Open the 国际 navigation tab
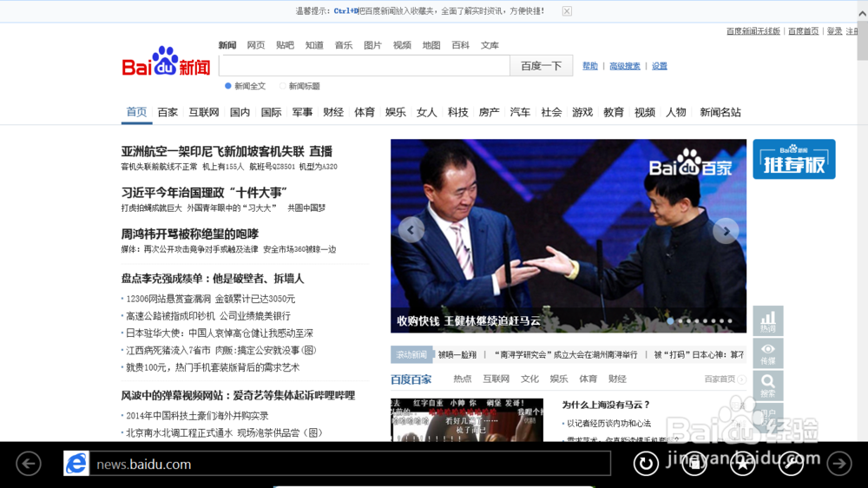The image size is (868, 488). (271, 112)
